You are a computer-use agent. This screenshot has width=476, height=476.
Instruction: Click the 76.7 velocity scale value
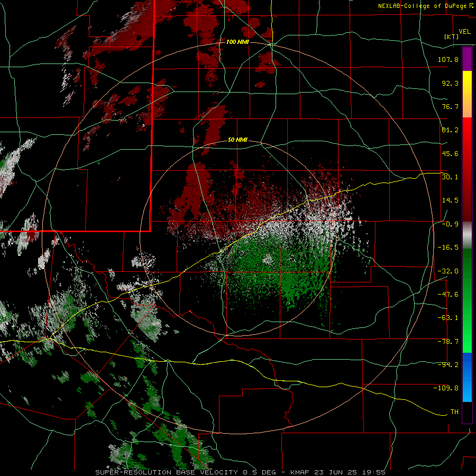click(x=450, y=106)
